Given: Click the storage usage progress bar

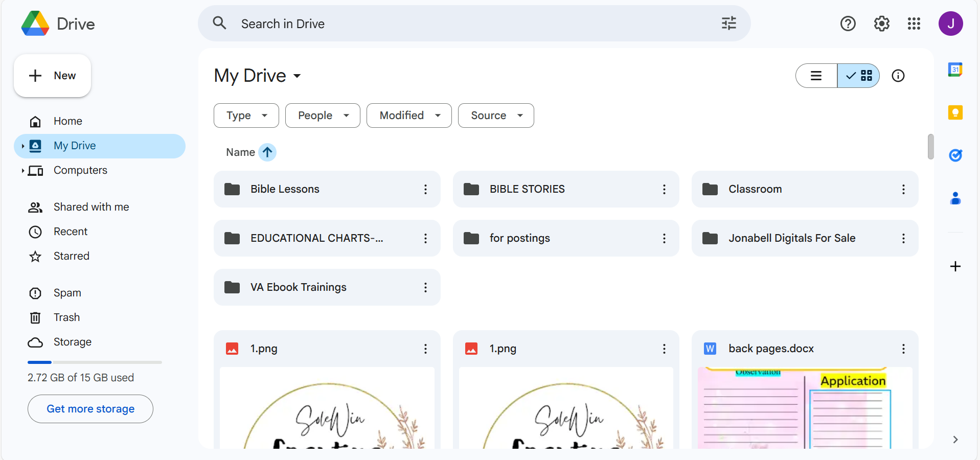Looking at the screenshot, I should 95,362.
